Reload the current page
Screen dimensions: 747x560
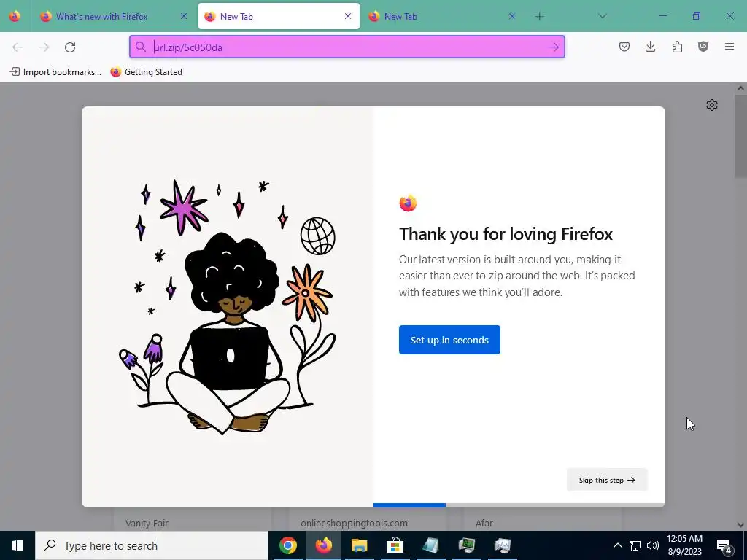point(70,47)
